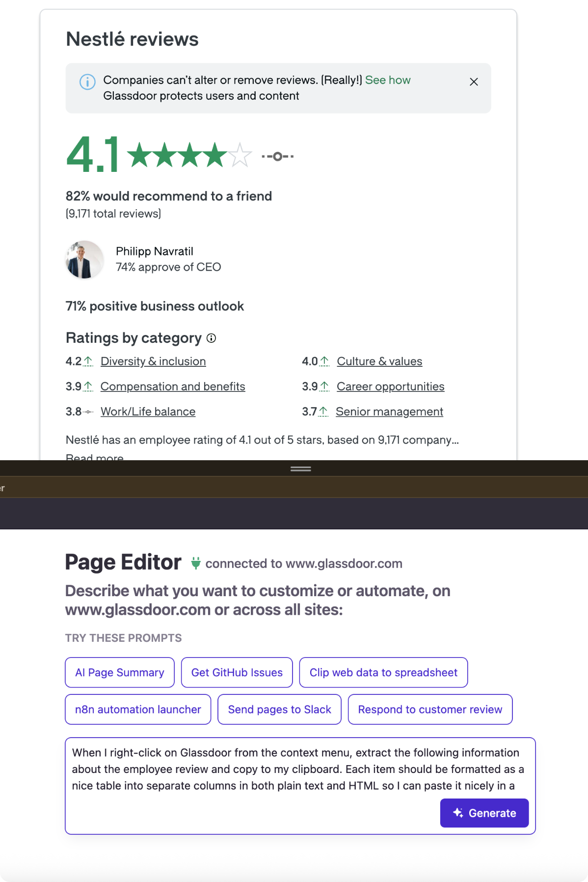
Task: Open Compensation and benefits rating link
Action: click(x=173, y=386)
